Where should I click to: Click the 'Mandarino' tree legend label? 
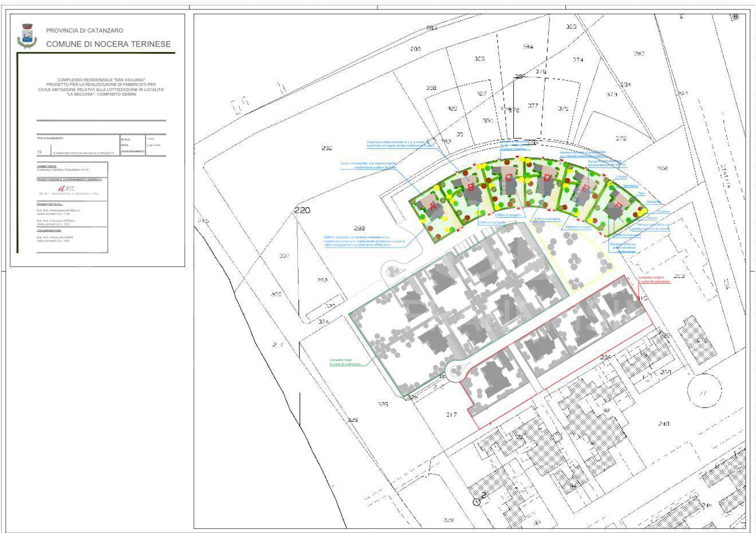click(631, 186)
